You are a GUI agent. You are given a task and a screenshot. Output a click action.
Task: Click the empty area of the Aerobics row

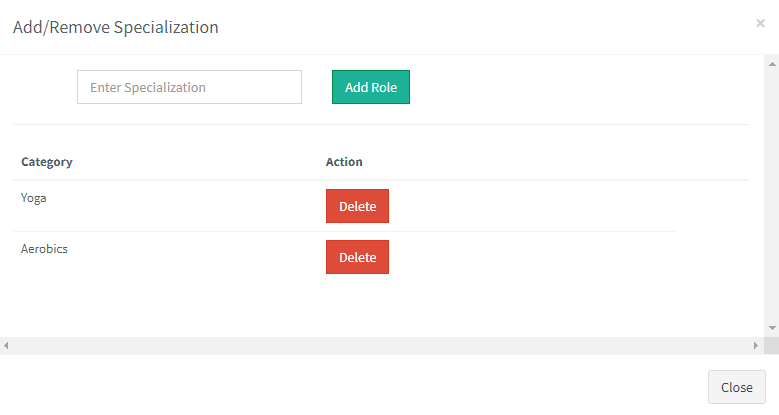click(x=530, y=257)
